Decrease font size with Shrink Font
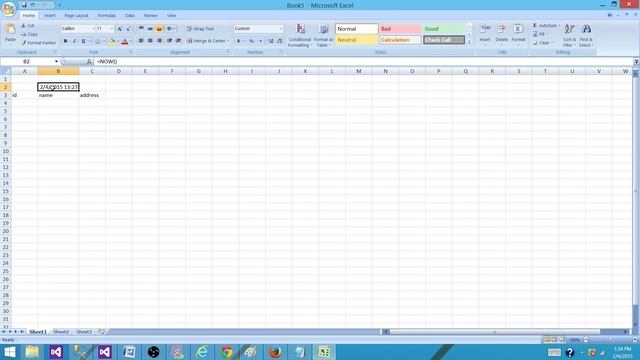640x360 pixels. point(128,29)
